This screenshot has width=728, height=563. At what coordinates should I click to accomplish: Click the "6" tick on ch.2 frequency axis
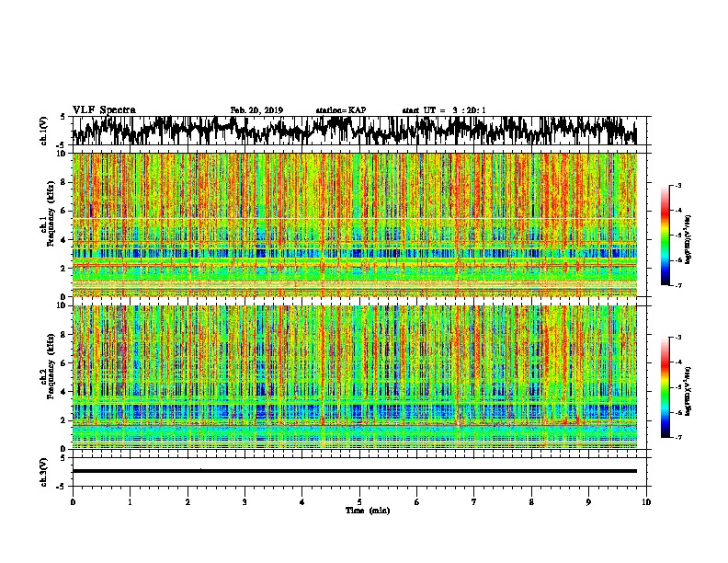coord(64,363)
